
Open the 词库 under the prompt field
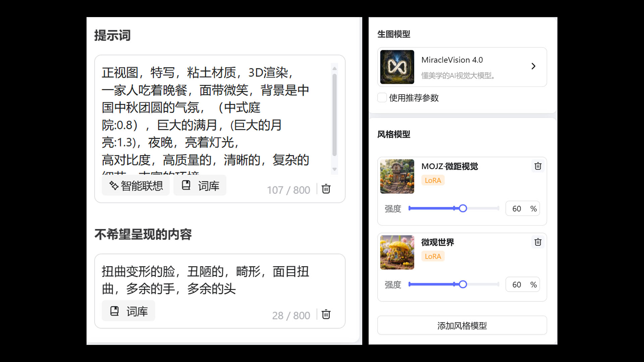[x=200, y=185]
